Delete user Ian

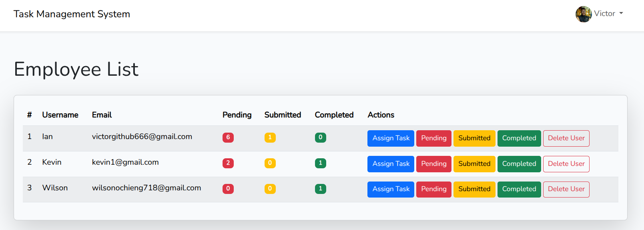tap(566, 138)
